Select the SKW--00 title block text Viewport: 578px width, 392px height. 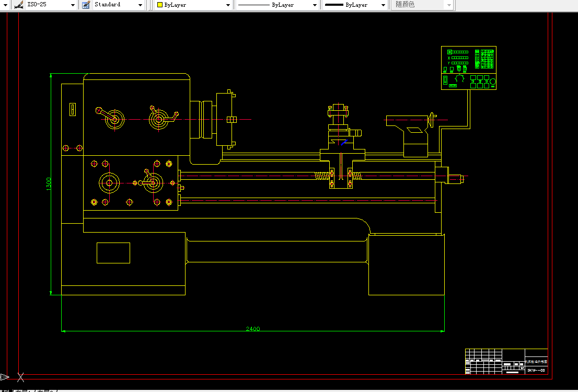click(536, 370)
